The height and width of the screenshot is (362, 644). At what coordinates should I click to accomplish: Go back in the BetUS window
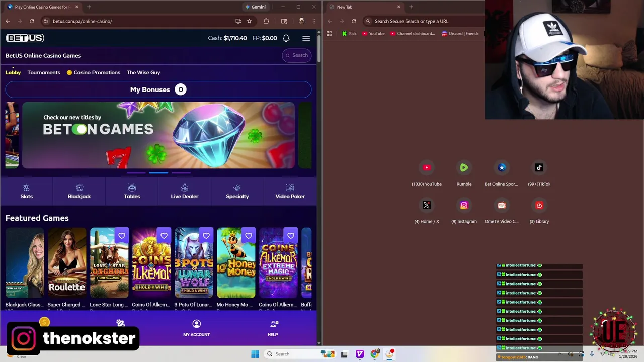pyautogui.click(x=8, y=21)
